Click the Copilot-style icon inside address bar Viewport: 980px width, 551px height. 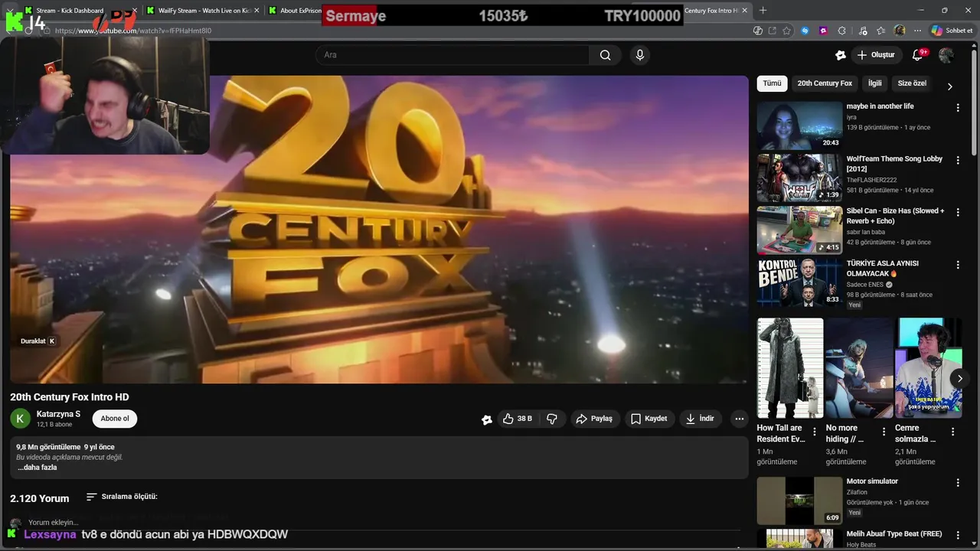[x=757, y=31]
